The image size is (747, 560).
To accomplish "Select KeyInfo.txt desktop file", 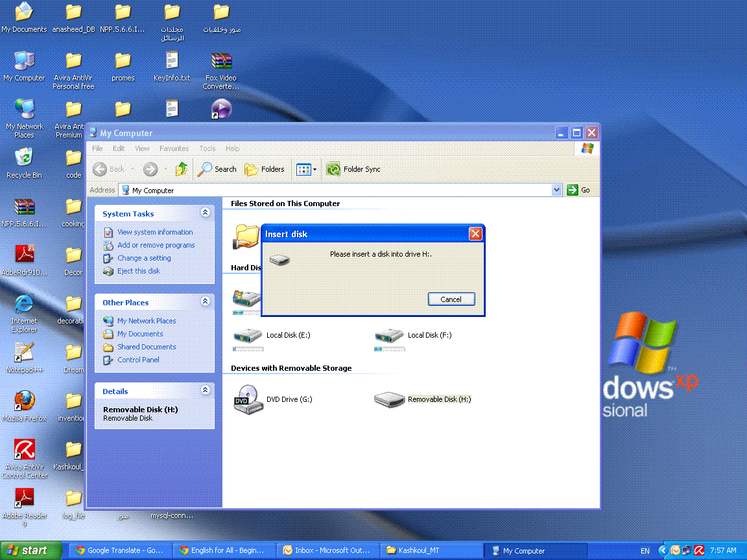I will tap(172, 66).
